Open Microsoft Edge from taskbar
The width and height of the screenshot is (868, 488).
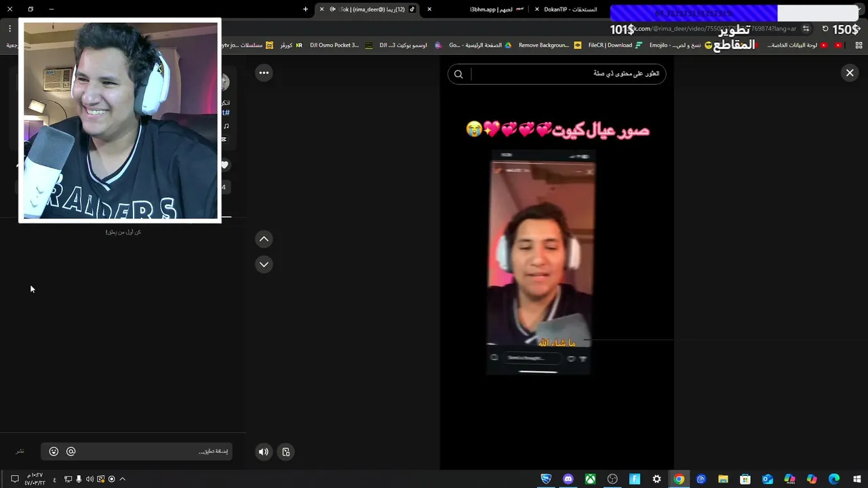coord(834,479)
